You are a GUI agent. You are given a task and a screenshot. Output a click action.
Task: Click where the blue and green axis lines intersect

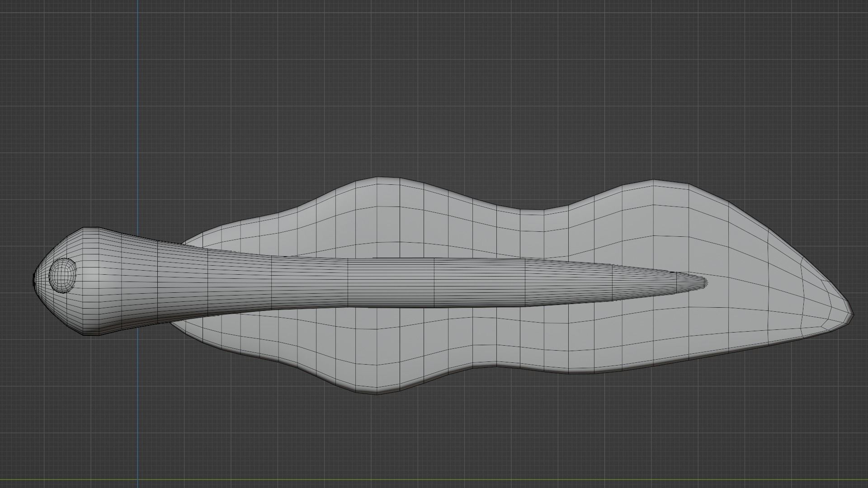pyautogui.click(x=138, y=479)
